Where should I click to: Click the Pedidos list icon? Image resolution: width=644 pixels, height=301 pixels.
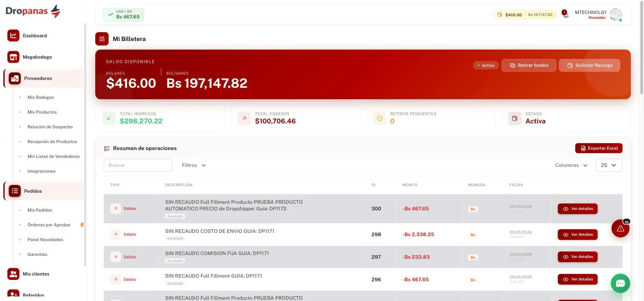(x=15, y=191)
